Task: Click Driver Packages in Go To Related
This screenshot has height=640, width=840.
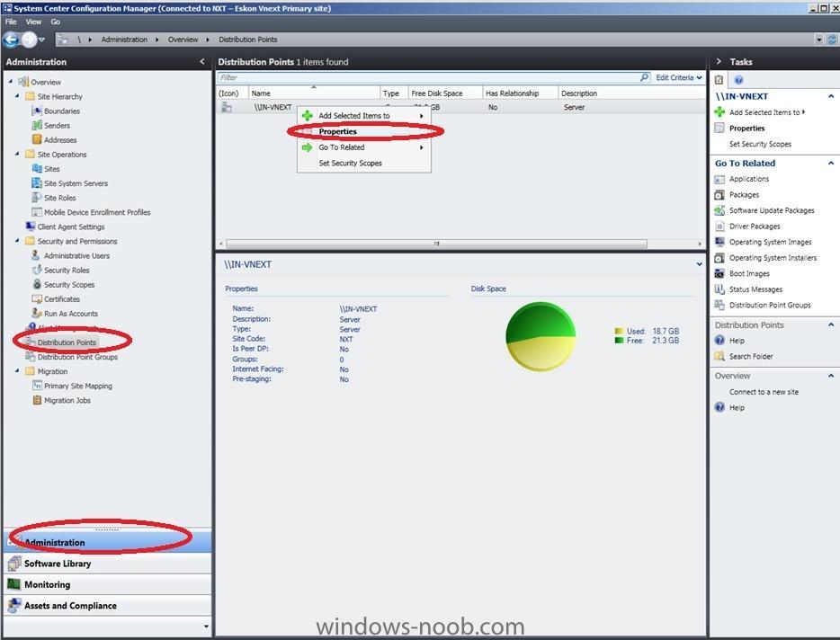Action: click(x=755, y=227)
